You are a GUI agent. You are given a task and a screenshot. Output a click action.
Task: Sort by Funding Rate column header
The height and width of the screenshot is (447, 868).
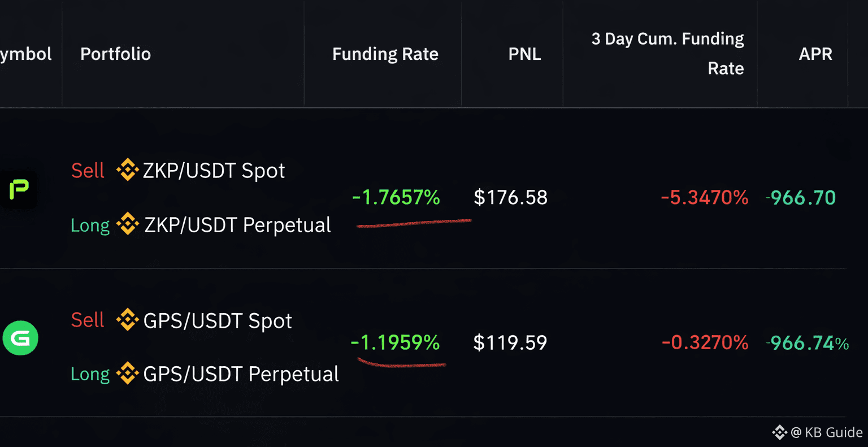pyautogui.click(x=385, y=54)
